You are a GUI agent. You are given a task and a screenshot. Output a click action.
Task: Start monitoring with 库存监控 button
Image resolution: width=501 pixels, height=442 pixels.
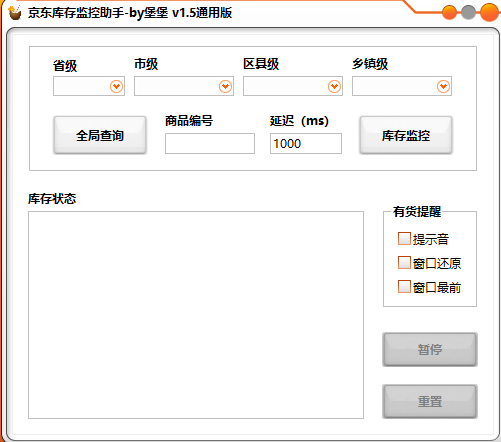pos(406,135)
